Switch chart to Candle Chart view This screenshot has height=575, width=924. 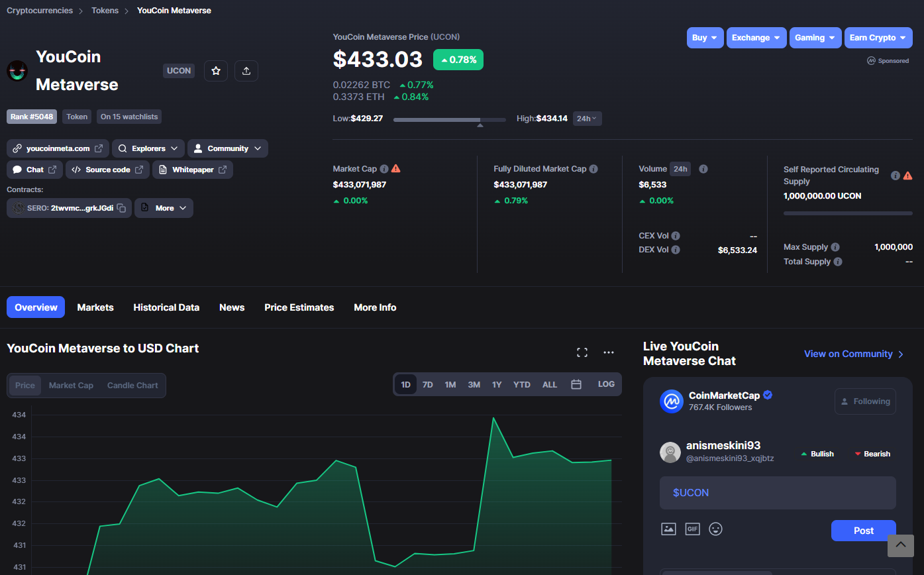[132, 386]
